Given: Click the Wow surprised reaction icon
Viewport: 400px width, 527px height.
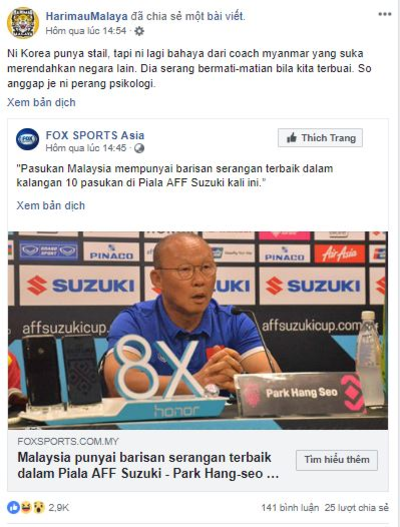Looking at the screenshot, I should click(x=39, y=508).
